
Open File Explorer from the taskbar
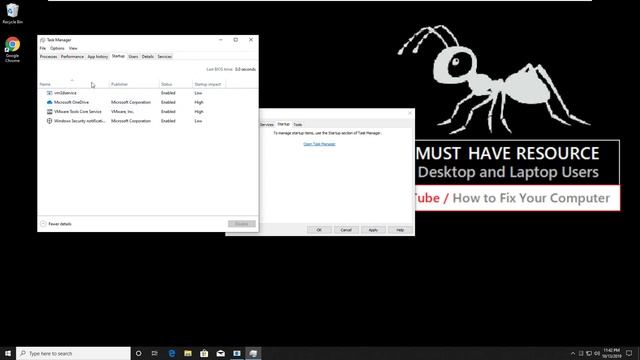click(188, 353)
